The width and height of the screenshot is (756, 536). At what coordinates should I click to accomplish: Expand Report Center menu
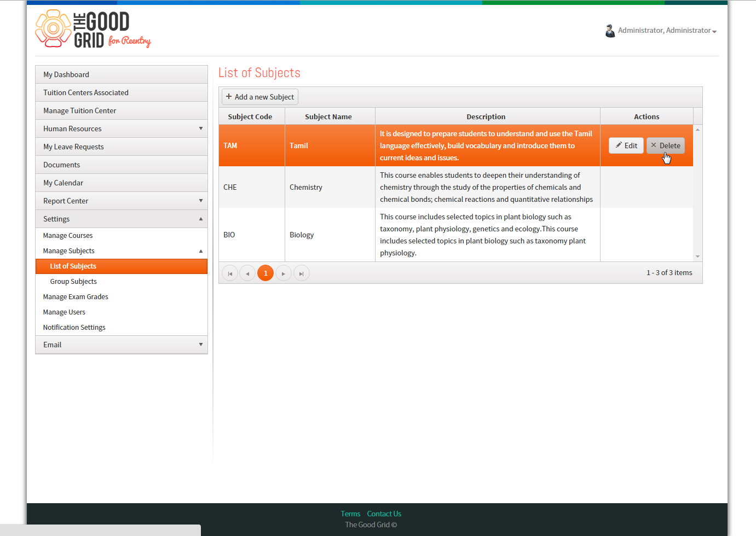(x=122, y=201)
